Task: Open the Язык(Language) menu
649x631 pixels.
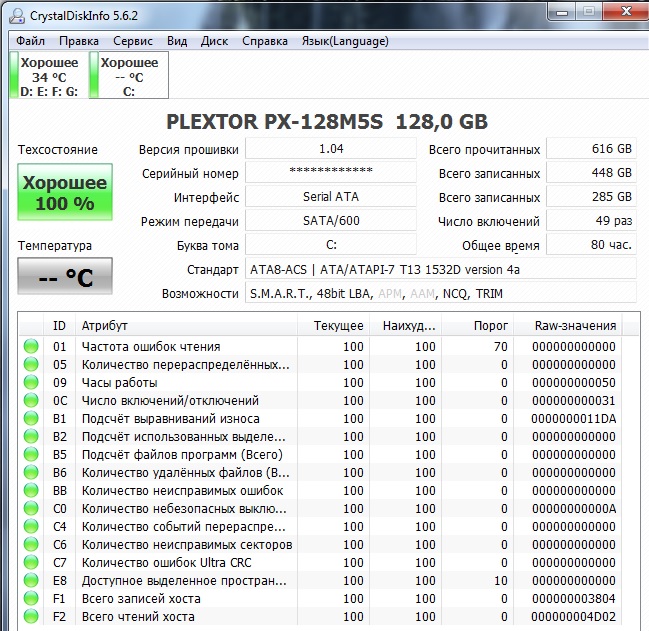Action: [345, 41]
